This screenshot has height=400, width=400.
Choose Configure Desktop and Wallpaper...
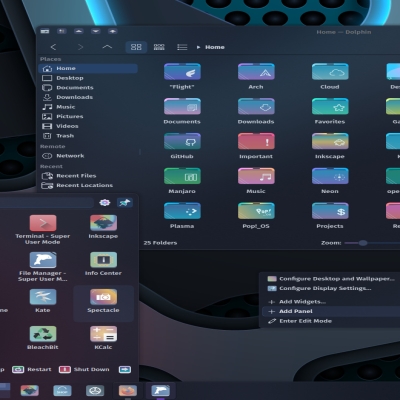pos(331,279)
